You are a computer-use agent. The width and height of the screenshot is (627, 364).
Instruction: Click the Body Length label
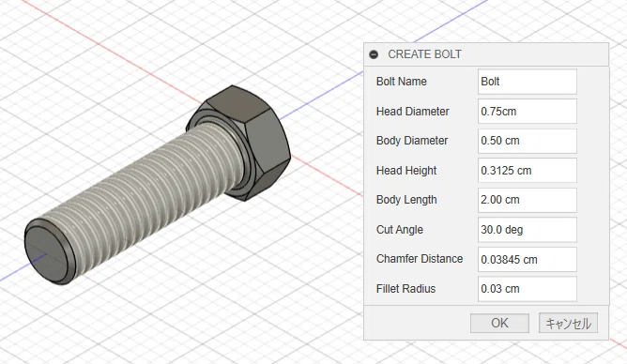point(406,200)
